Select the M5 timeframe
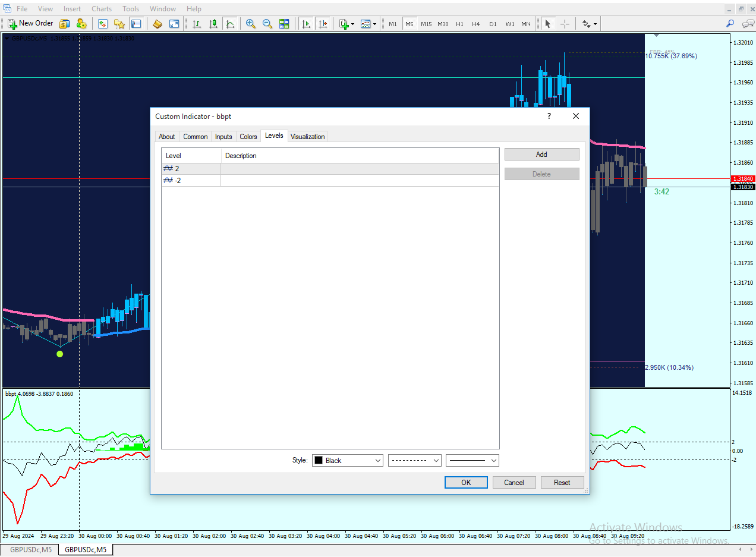 pos(409,24)
